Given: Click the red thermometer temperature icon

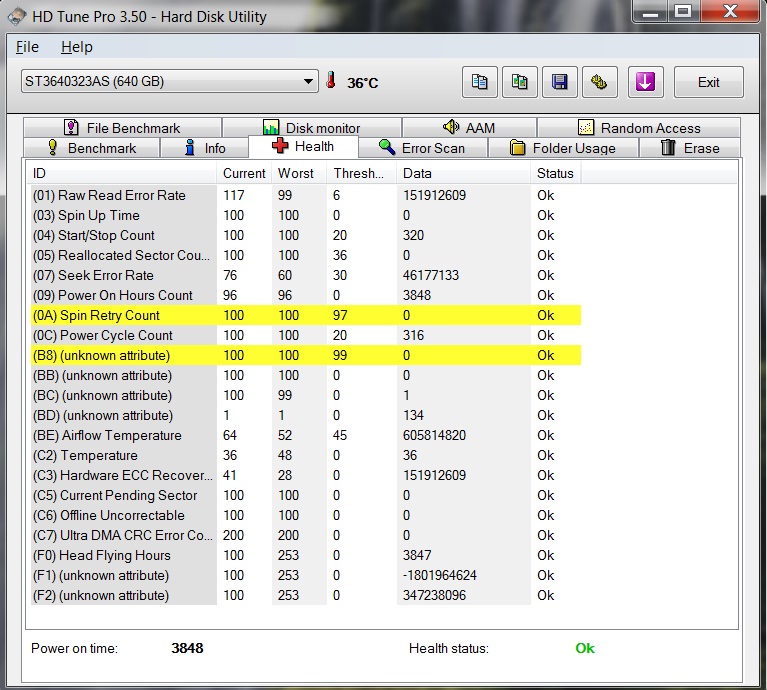Looking at the screenshot, I should (x=331, y=81).
